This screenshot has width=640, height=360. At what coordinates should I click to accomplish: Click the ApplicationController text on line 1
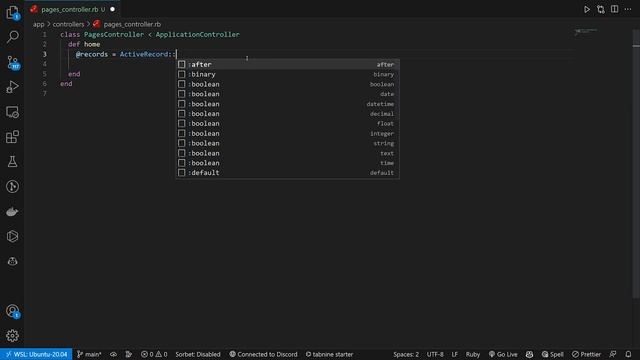coord(198,34)
